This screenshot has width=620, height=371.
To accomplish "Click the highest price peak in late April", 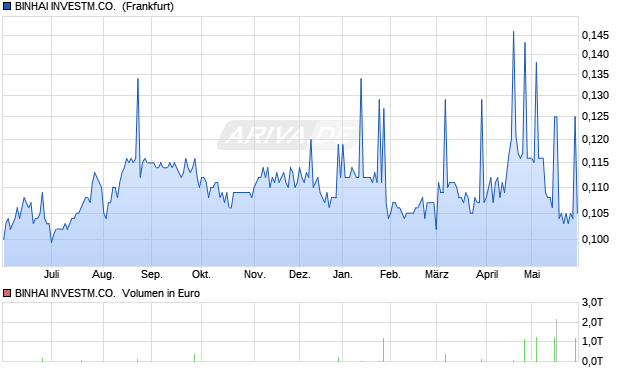I will click(513, 32).
